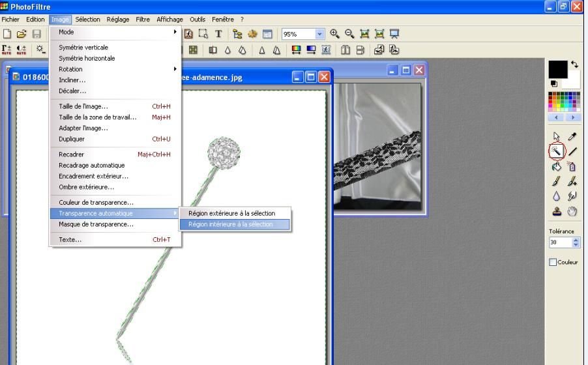Click the zoom out magnifier icon
Image resolution: width=588 pixels, height=365 pixels.
(x=349, y=34)
